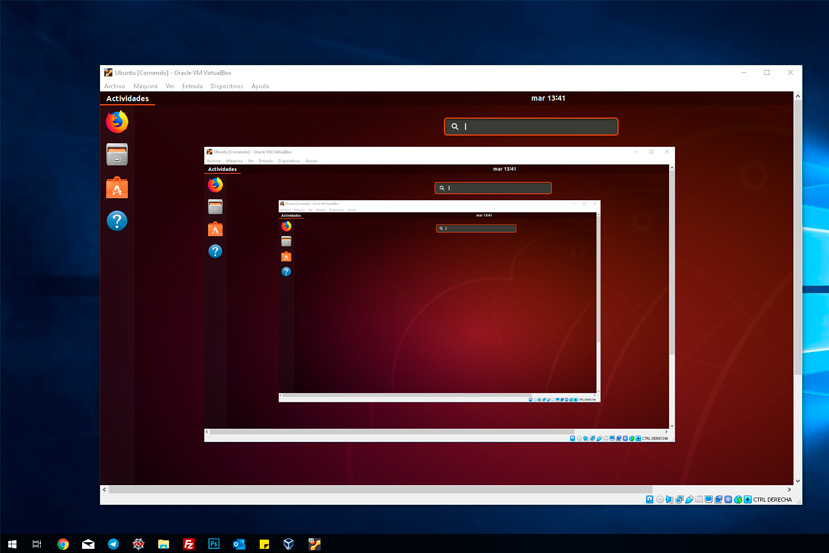The image size is (829, 553).
Task: Open the Dispositivos menu
Action: (x=227, y=86)
